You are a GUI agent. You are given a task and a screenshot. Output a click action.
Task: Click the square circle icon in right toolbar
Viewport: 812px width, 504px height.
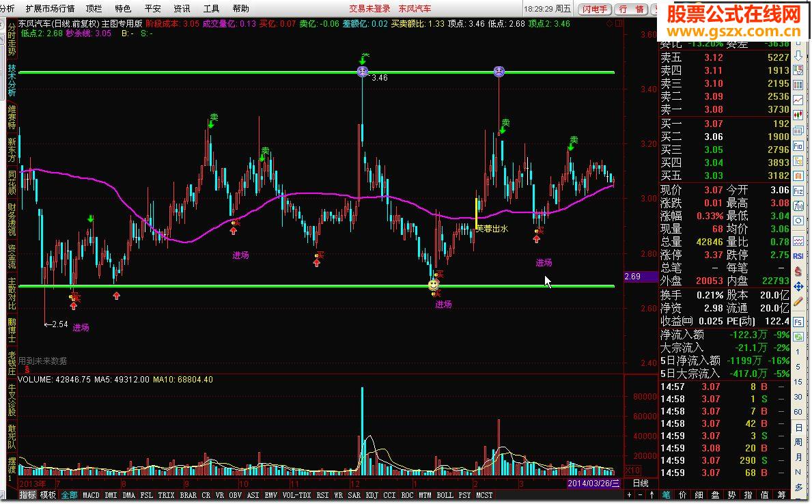(x=798, y=221)
